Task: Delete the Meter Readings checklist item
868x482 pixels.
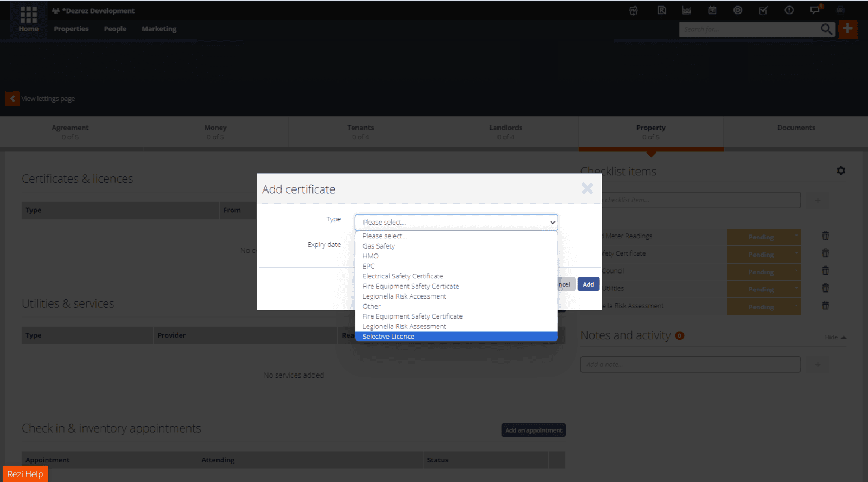Action: 826,236
